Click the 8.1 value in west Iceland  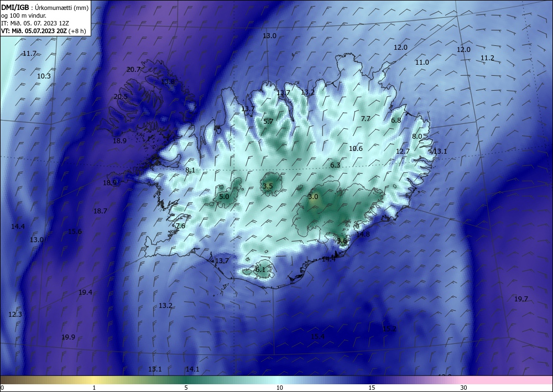pyautogui.click(x=190, y=170)
